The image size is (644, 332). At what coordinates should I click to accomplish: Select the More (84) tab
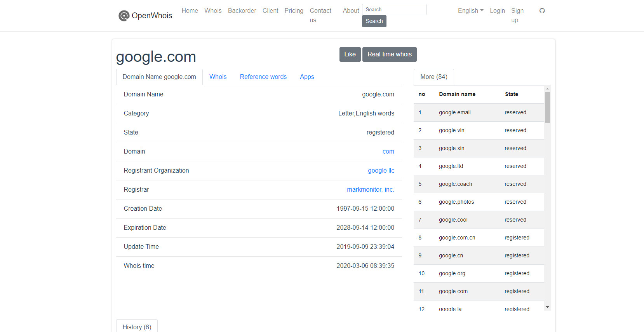(x=434, y=77)
